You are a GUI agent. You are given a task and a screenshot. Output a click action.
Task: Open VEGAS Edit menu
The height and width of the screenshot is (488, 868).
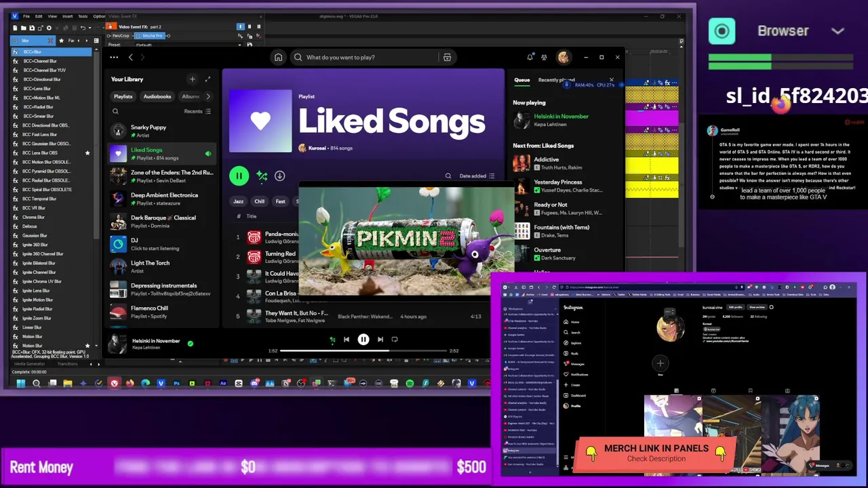[x=39, y=16]
